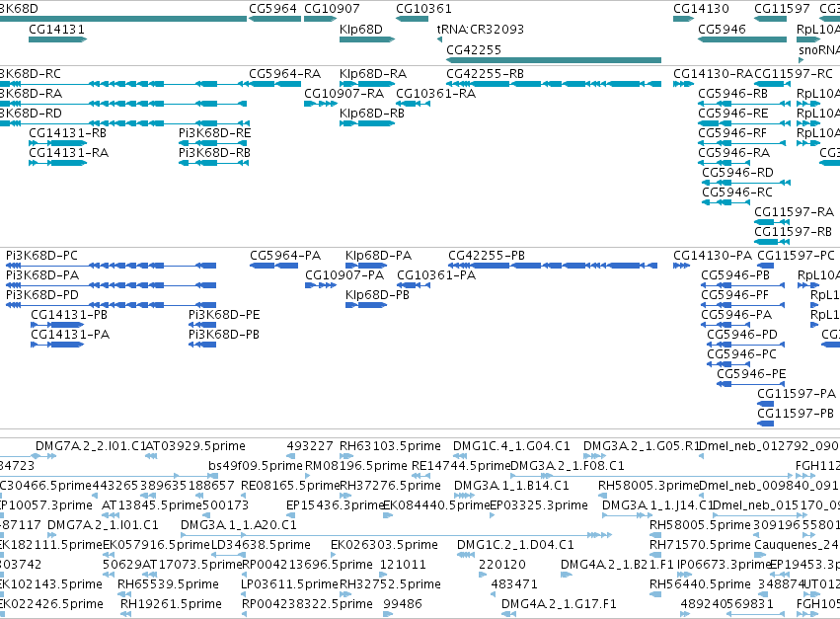Click protein Pi3K68D-PA
This screenshot has height=619, width=840.
pyautogui.click(x=111, y=285)
